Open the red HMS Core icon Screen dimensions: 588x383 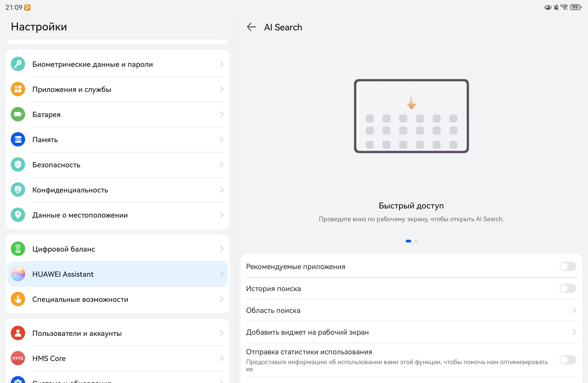pos(18,358)
